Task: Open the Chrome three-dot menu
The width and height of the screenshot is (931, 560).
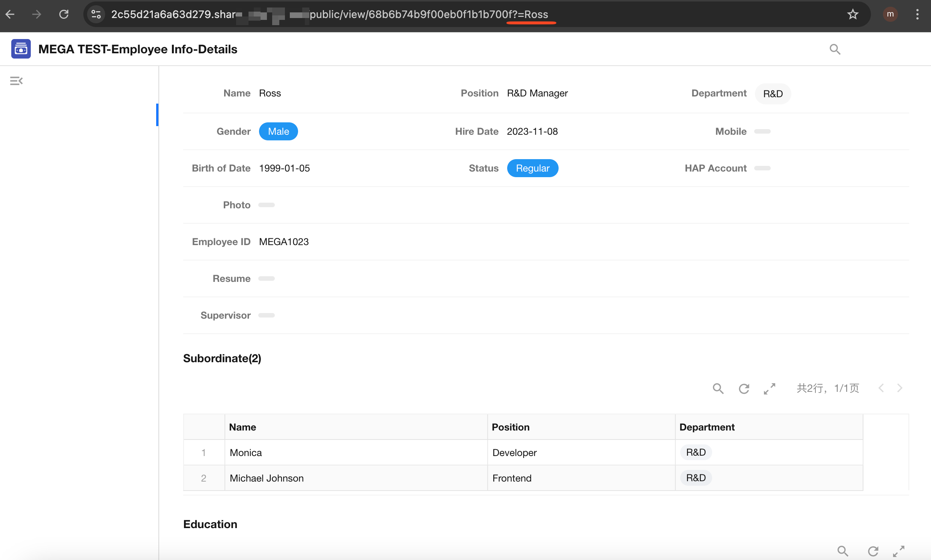Action: pos(917,14)
